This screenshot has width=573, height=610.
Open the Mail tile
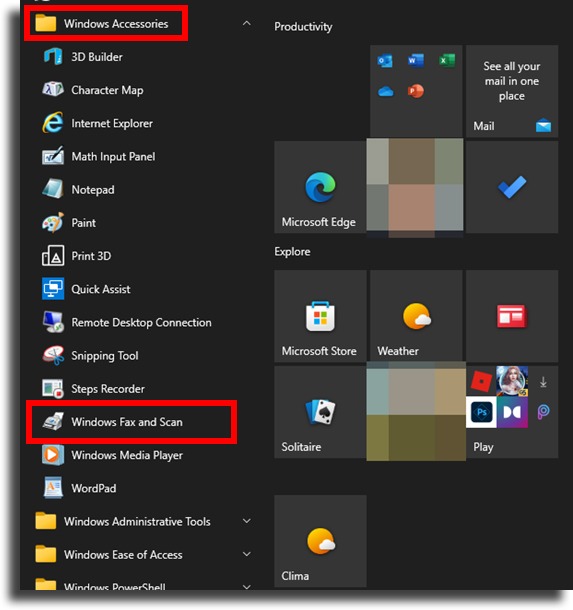(512, 91)
